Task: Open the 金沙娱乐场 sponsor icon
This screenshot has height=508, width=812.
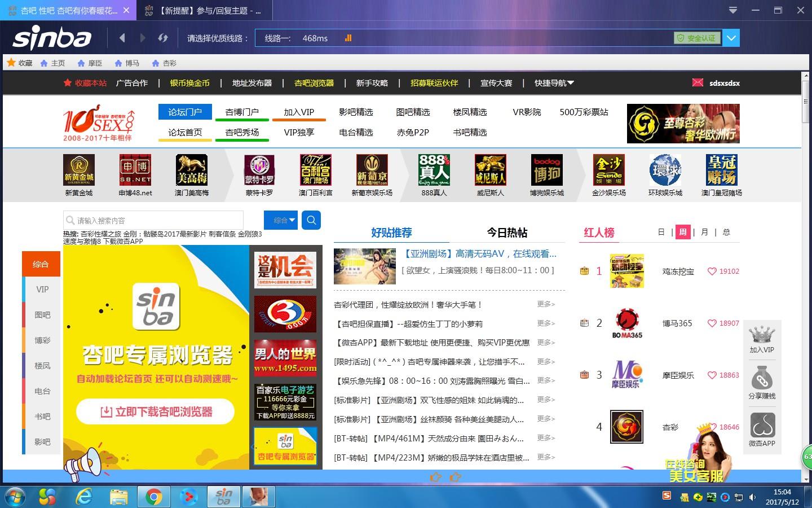Action: pyautogui.click(x=609, y=170)
